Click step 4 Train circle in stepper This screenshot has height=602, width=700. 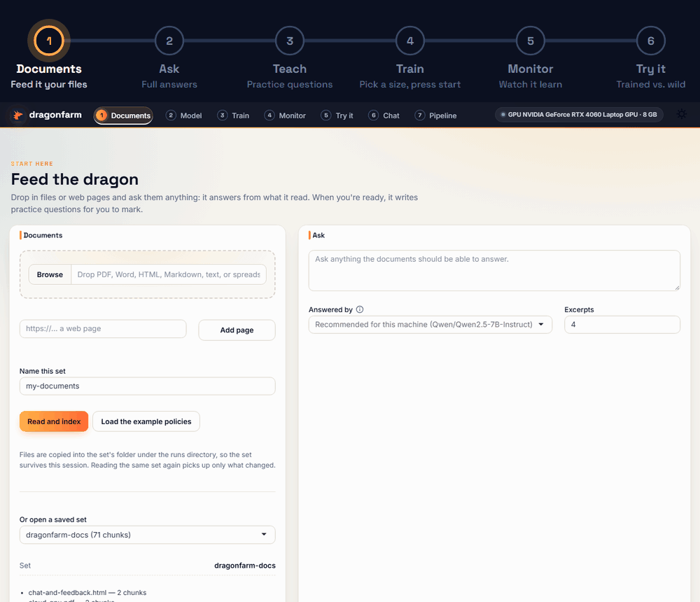tap(409, 41)
